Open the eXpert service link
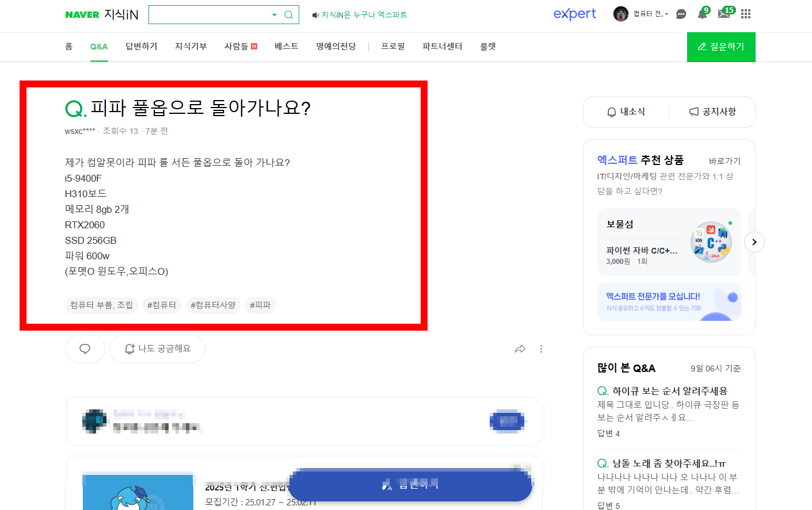This screenshot has height=510, width=812. coord(574,14)
